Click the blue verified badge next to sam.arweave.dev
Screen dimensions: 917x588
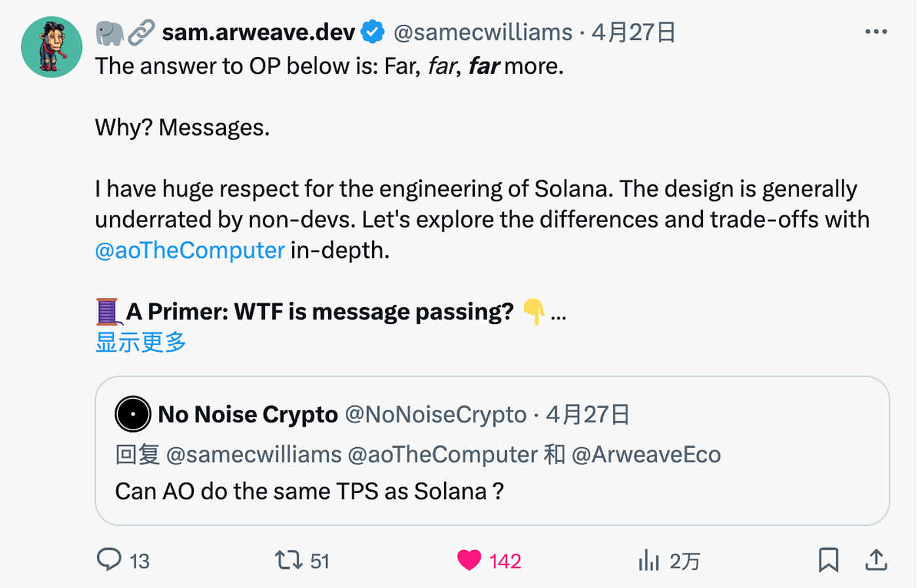click(x=371, y=31)
